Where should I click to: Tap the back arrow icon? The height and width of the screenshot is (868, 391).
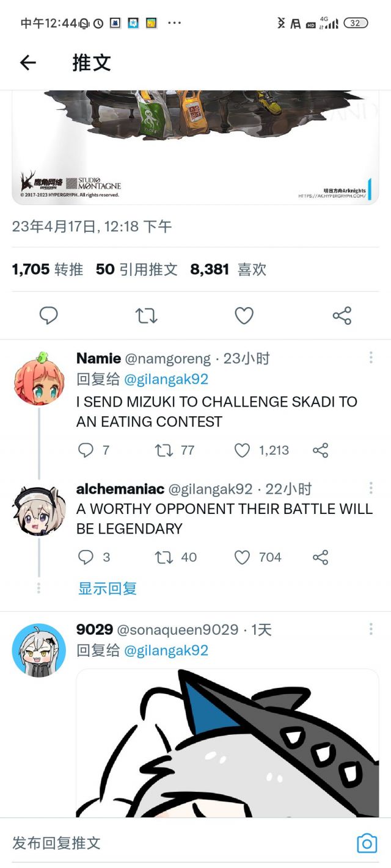(x=28, y=62)
